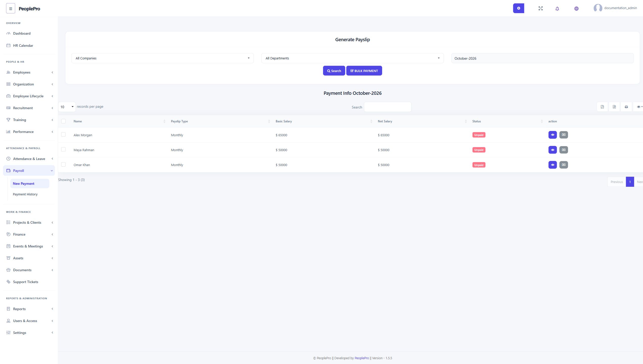Expand the Recruitment sidebar menu
The width and height of the screenshot is (643, 364).
29,108
